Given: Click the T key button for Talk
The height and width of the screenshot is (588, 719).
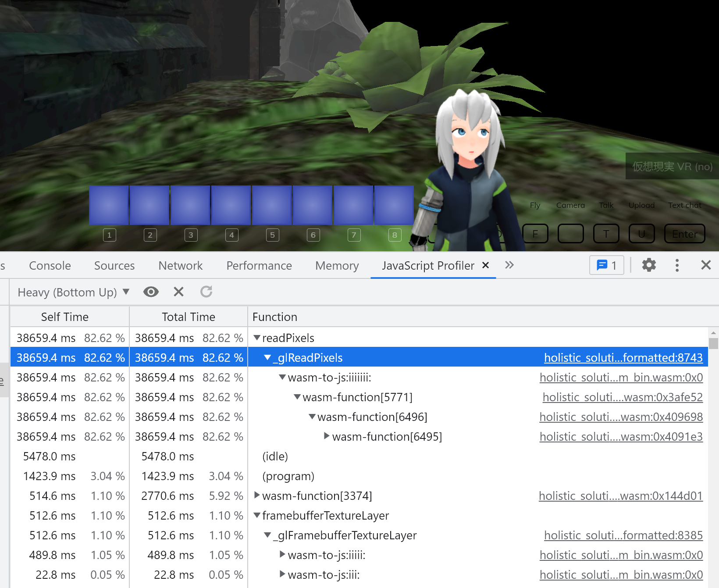Looking at the screenshot, I should coord(606,234).
